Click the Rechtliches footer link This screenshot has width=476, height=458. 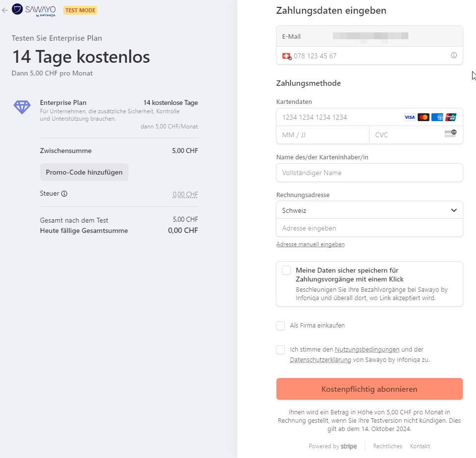click(x=387, y=446)
